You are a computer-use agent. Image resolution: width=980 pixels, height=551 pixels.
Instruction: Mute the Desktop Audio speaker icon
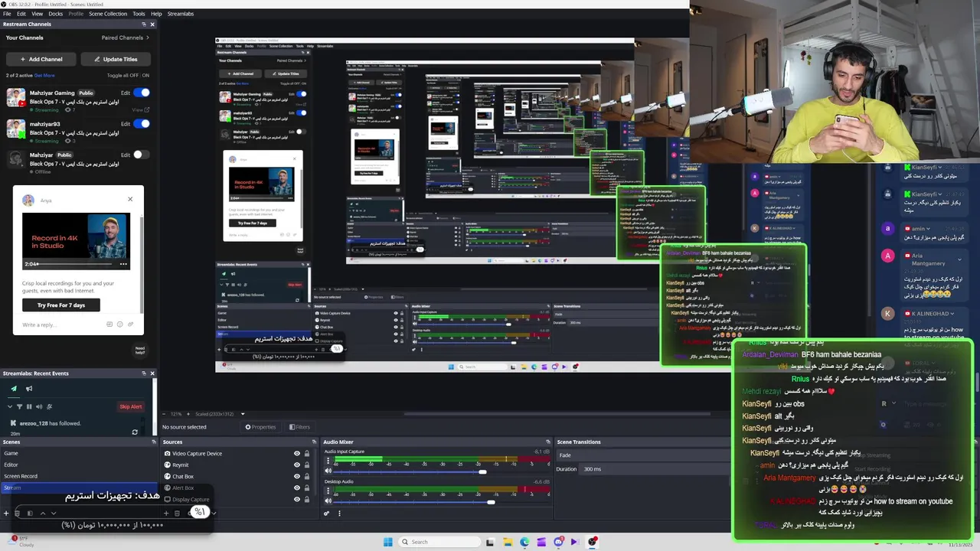328,501
